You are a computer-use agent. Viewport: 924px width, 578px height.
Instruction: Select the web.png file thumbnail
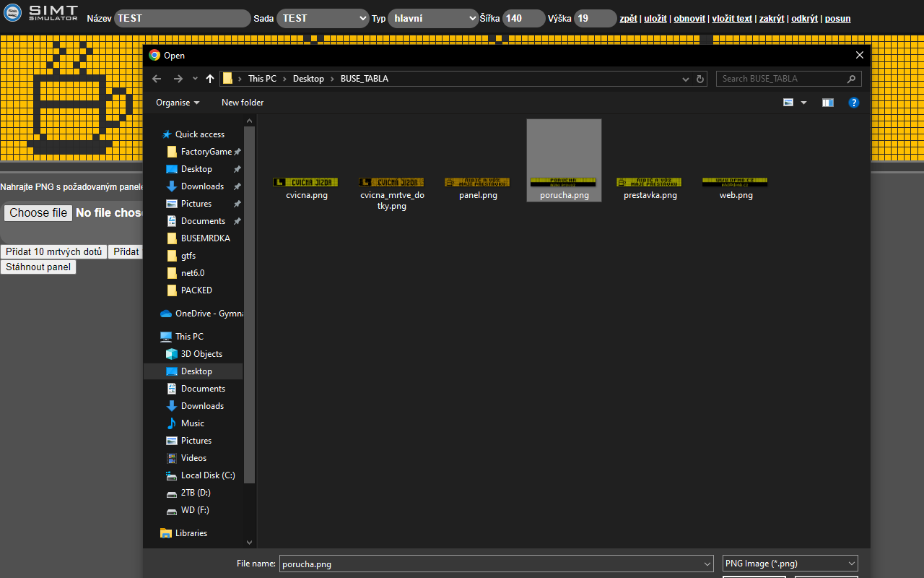point(736,183)
